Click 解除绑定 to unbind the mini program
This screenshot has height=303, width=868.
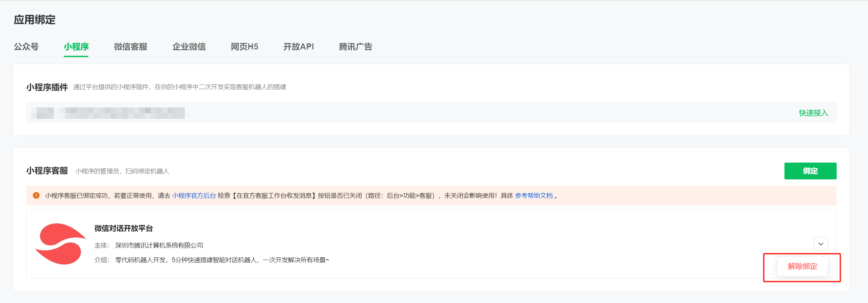802,267
